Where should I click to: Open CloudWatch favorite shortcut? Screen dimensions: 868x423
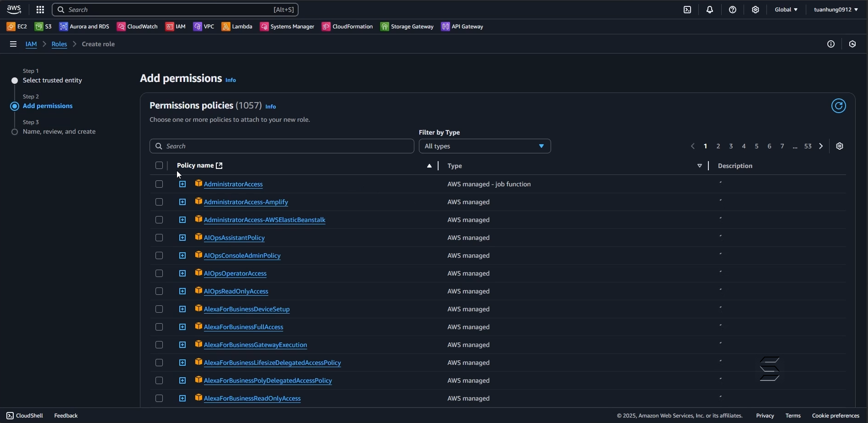pyautogui.click(x=137, y=27)
